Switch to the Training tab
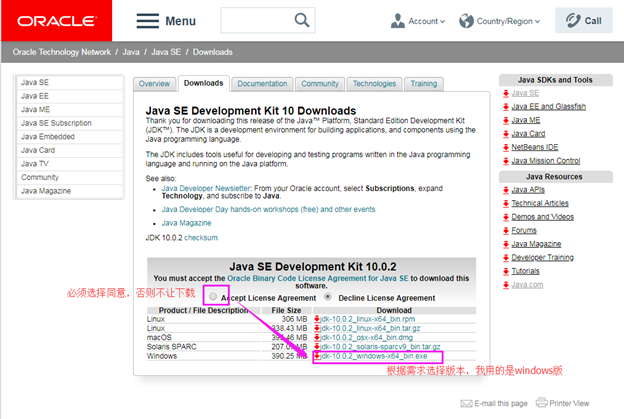624x419 pixels. [424, 84]
